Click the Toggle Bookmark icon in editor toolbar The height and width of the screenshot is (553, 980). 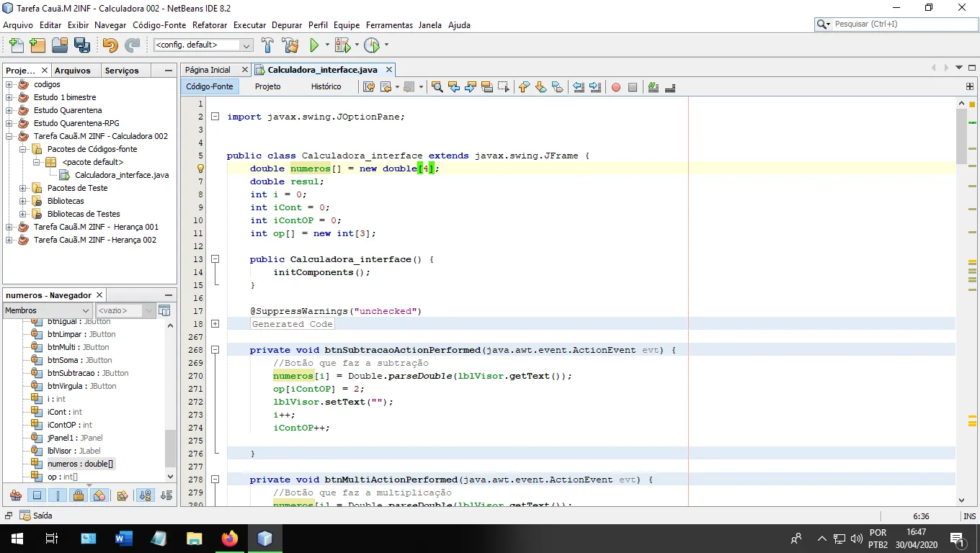coord(558,87)
